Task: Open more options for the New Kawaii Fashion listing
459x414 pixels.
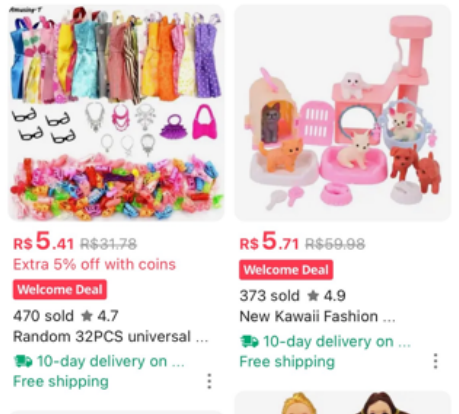Action: 435,361
